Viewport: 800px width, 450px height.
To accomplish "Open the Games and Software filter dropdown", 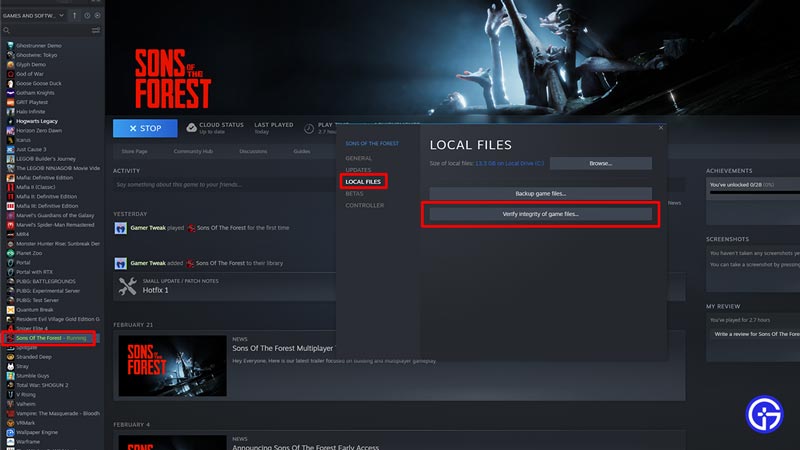I will (x=34, y=16).
